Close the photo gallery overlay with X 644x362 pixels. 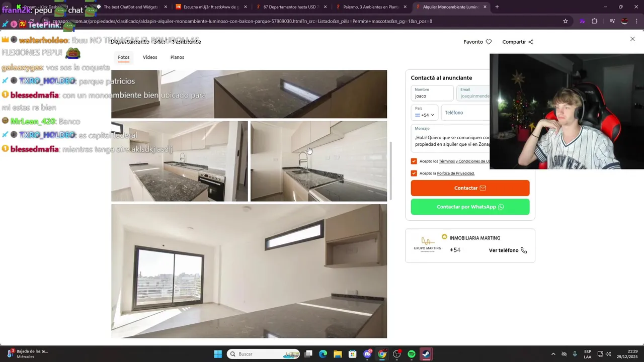click(632, 39)
